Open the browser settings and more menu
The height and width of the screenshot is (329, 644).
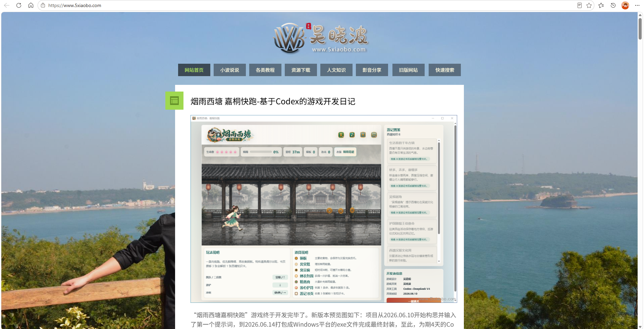point(637,5)
